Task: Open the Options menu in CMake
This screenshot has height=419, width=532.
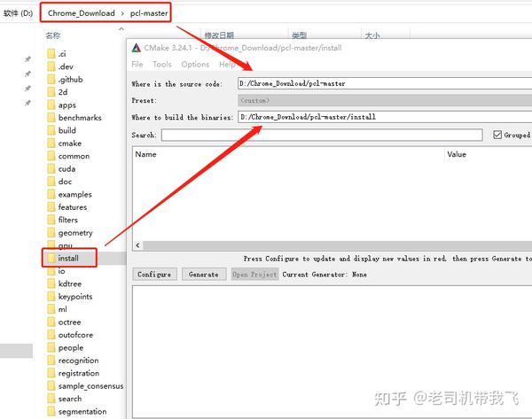Action: (x=195, y=64)
